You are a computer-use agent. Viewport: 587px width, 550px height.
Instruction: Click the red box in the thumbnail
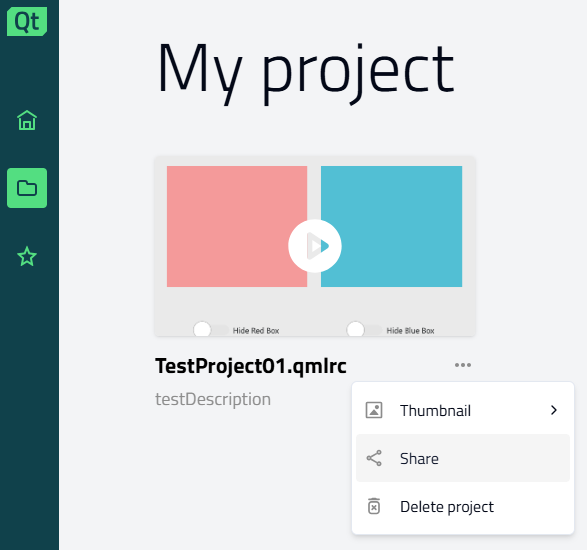click(x=237, y=227)
